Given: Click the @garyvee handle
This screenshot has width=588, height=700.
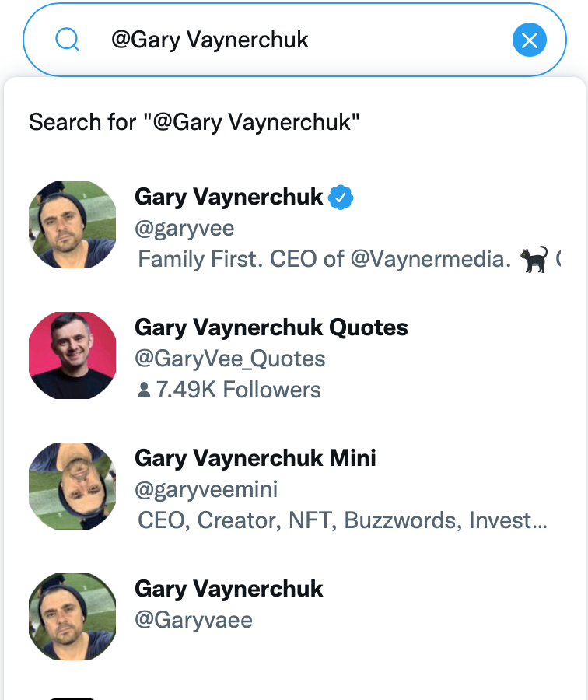Looking at the screenshot, I should click(184, 228).
